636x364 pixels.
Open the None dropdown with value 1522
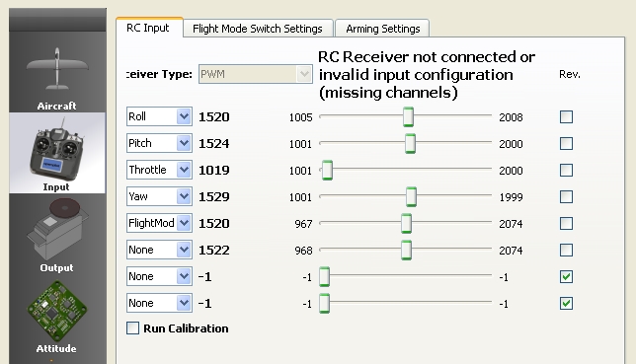159,250
